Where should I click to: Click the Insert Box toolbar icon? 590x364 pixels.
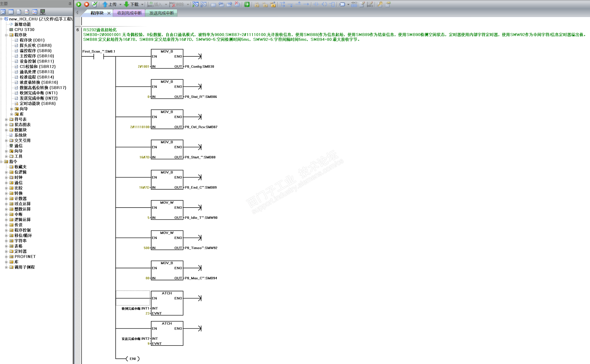[x=332, y=4]
